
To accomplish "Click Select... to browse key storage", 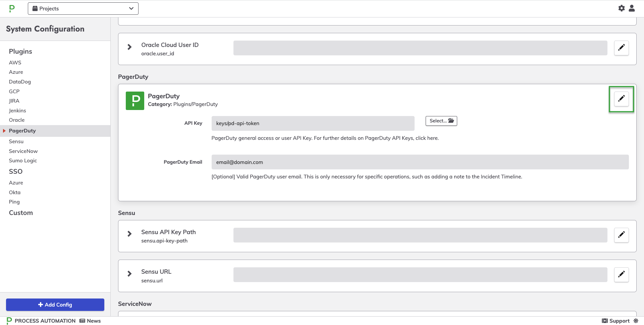I will (441, 121).
